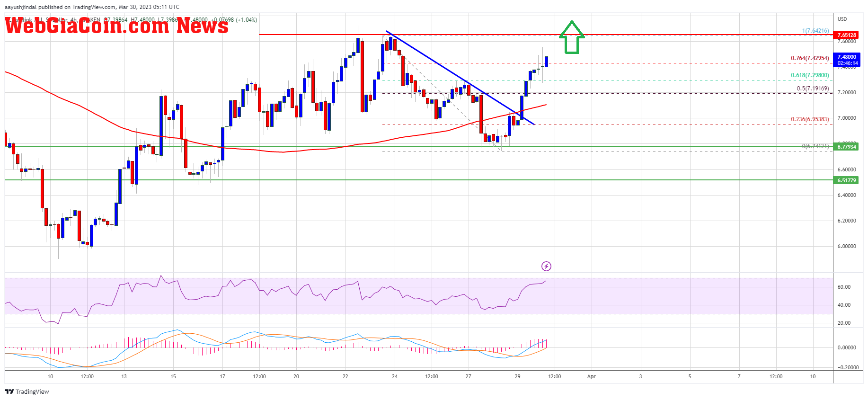Screen dimensions: 868x400
Task: Click the 29 date label on time axis
Action: (517, 377)
